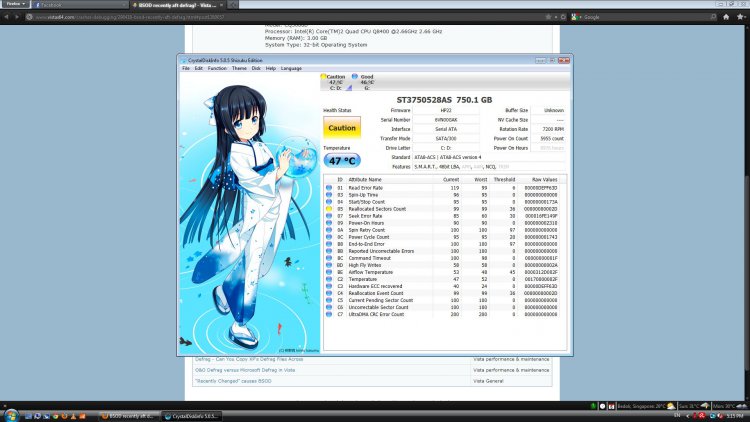Click status icon of Read Error Rate row

coord(329,188)
